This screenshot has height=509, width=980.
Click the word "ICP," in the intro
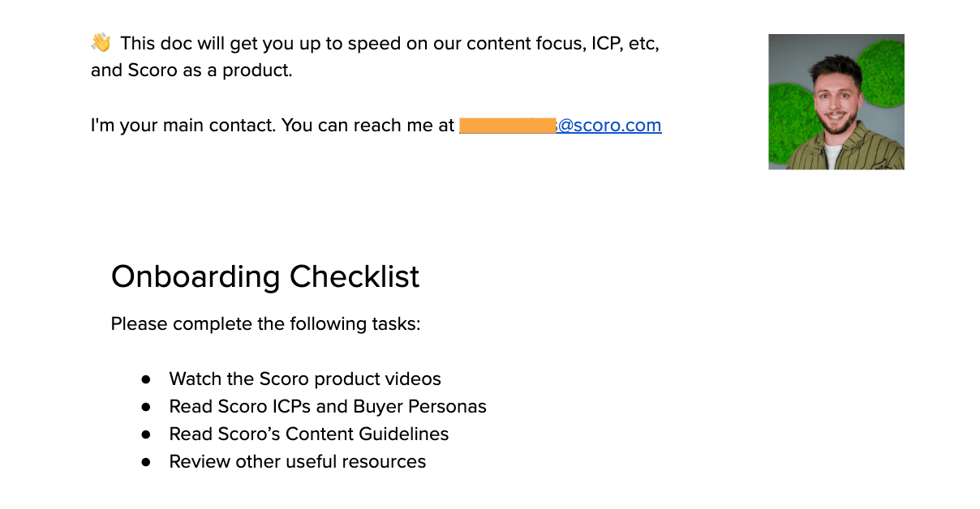[603, 43]
